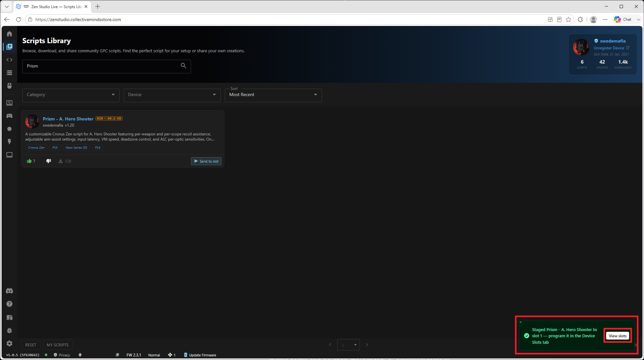Image resolution: width=644 pixels, height=360 pixels.
Task: Click the Send to slot button
Action: point(206,161)
